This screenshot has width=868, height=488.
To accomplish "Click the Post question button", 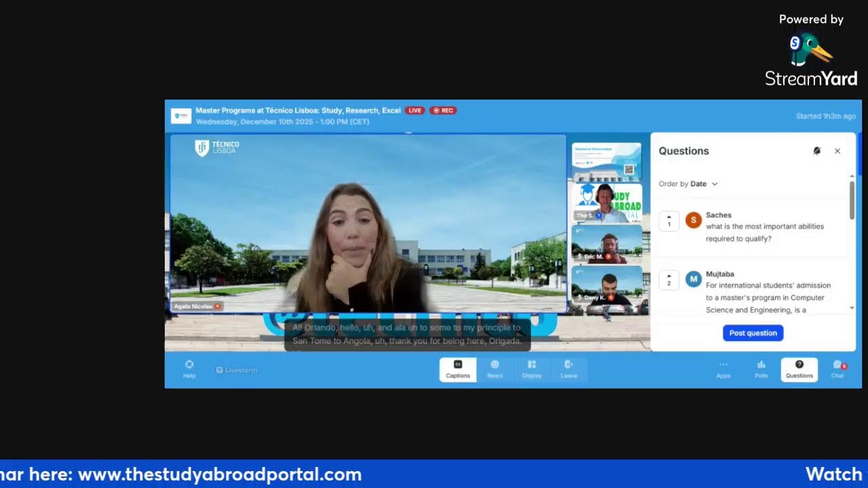I will pyautogui.click(x=753, y=333).
